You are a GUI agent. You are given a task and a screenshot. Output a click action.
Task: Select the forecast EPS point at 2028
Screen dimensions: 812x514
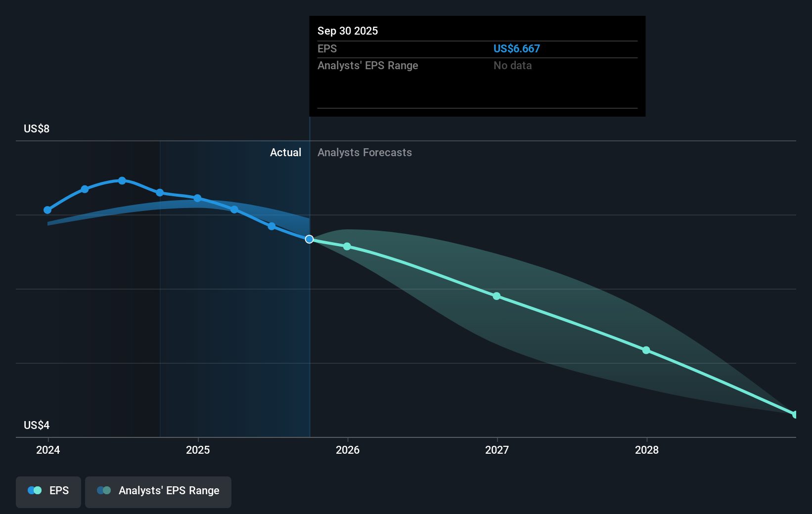coord(646,350)
